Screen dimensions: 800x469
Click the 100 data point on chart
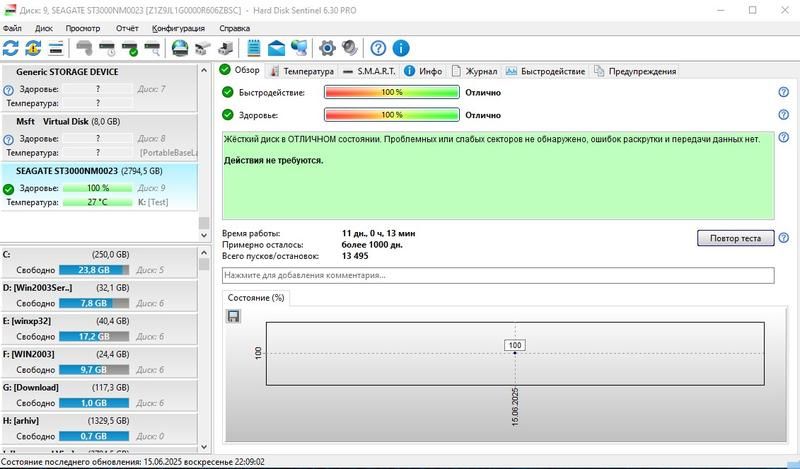(515, 353)
